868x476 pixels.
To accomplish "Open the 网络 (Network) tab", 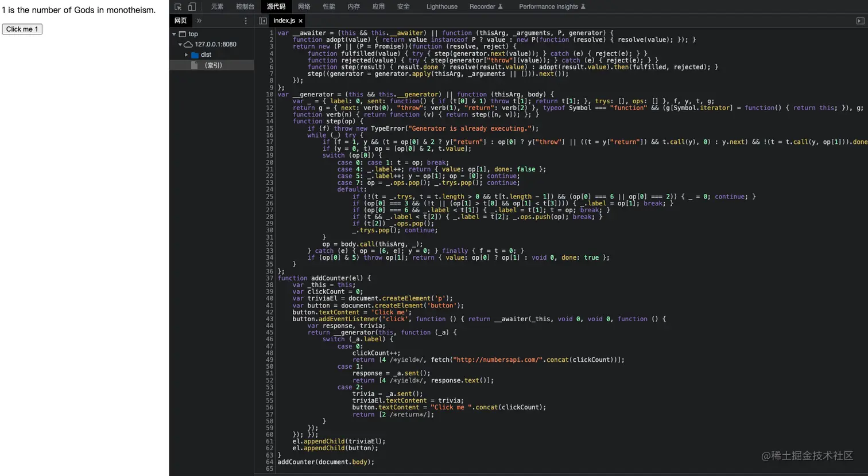I will [304, 7].
